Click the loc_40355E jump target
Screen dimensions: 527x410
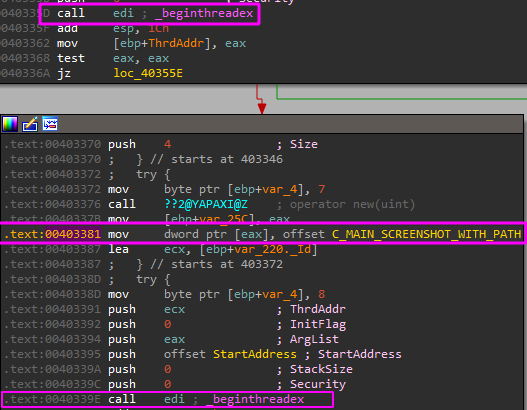tap(148, 73)
